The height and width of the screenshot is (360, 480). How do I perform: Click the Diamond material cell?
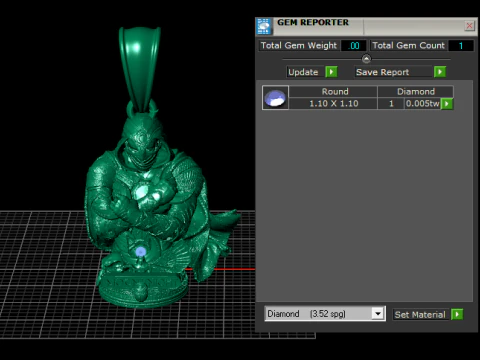click(416, 92)
